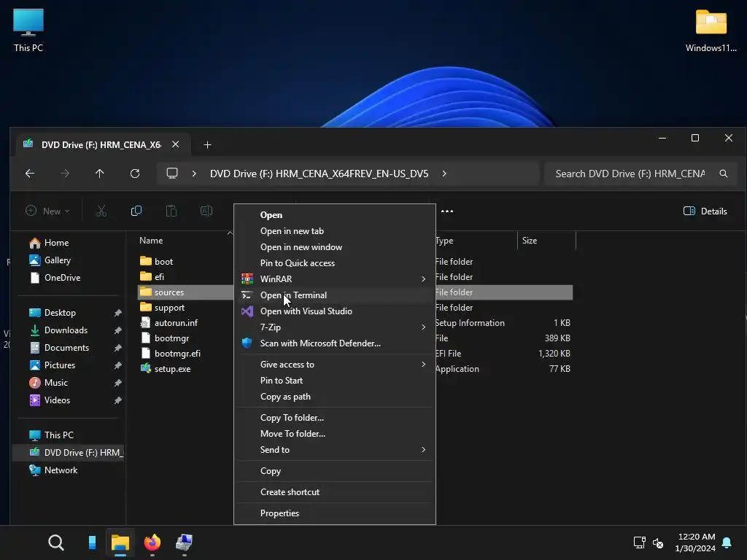The image size is (747, 560).
Task: Click chevron before DVD Drive breadcrumb
Action: [194, 174]
